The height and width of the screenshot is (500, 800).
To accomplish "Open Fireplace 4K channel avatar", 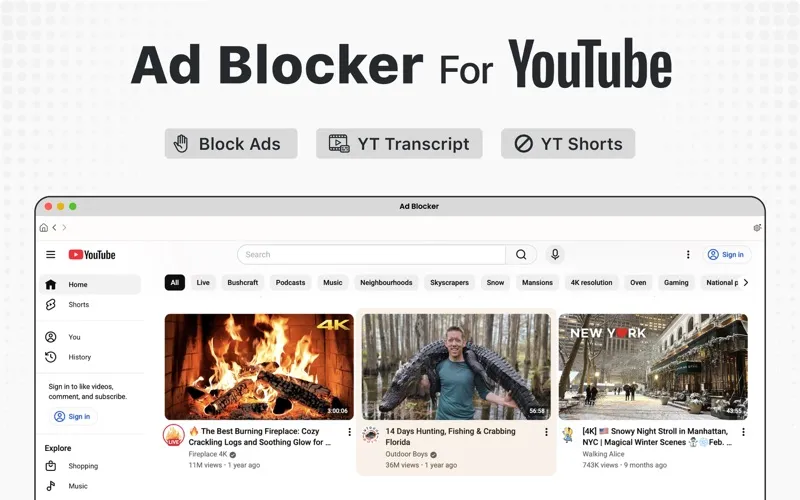I will (173, 435).
